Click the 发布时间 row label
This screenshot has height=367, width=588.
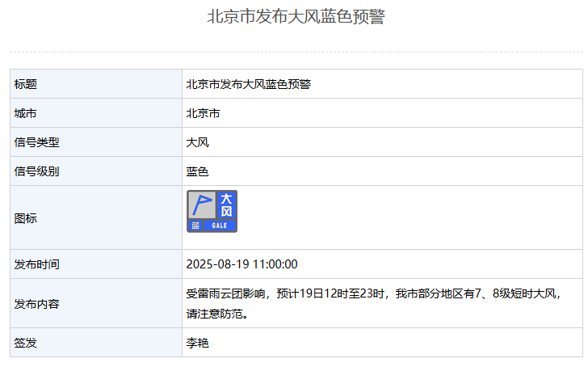click(x=37, y=264)
